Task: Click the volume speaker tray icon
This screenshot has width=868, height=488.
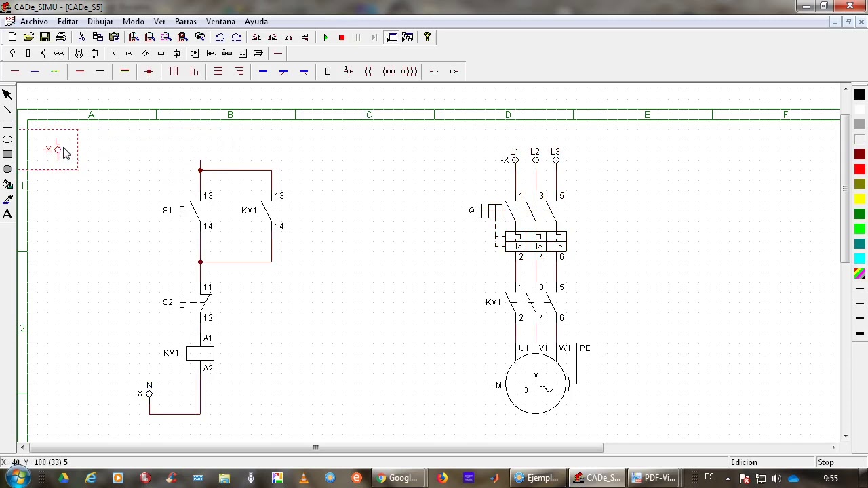Action: click(x=776, y=479)
